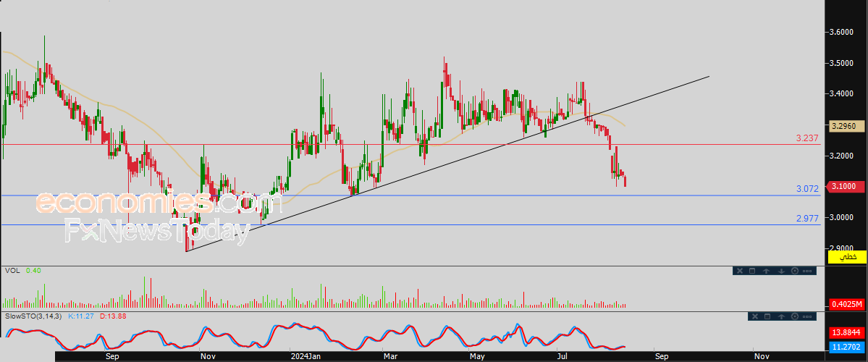Click the SlowSTO(3,14,3) indicator label
The image size is (868, 362).
[34, 316]
